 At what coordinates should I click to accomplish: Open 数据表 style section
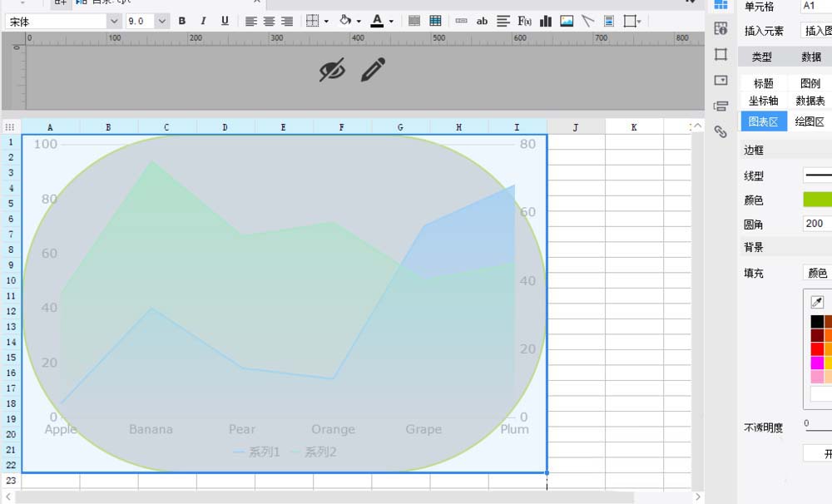click(x=810, y=101)
